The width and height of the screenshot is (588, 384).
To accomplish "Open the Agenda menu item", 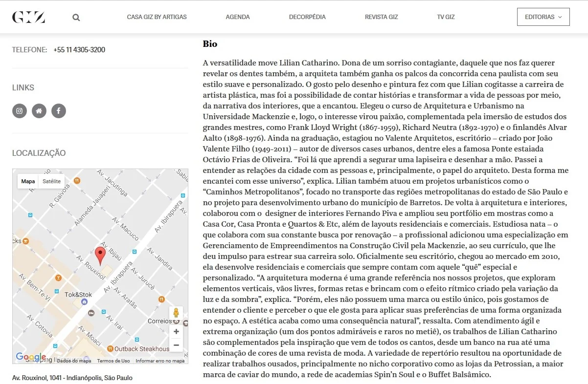I will (238, 17).
